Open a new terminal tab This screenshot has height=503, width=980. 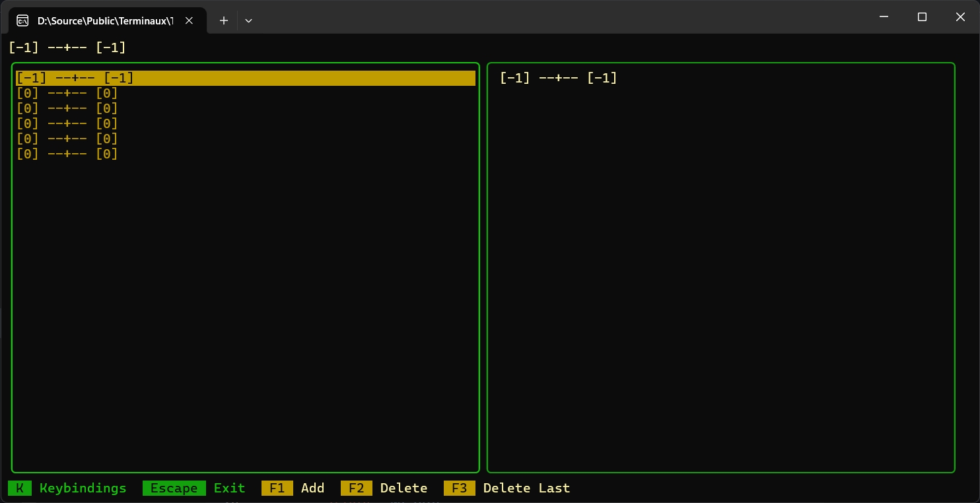coord(224,20)
